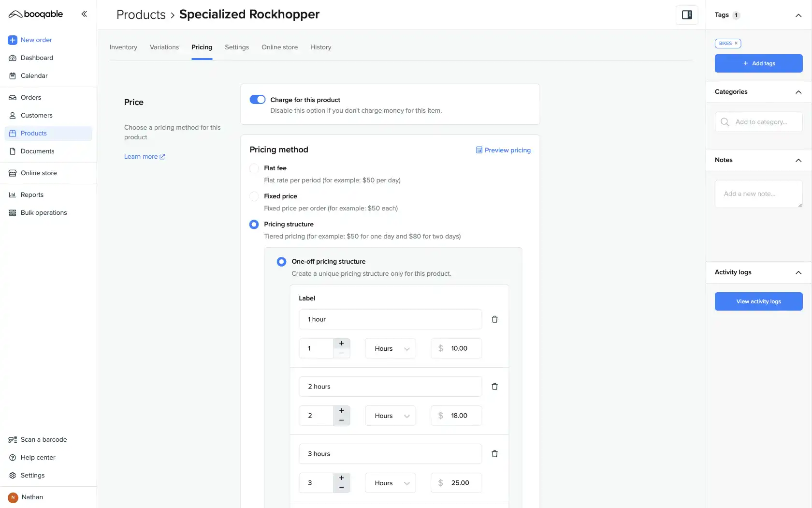Click the 2 hours label field
Image resolution: width=812 pixels, height=508 pixels.
click(390, 387)
